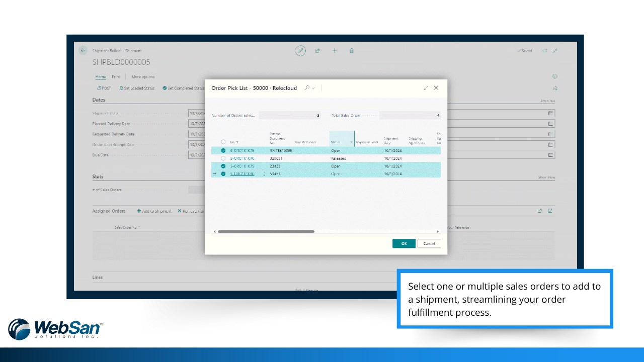The width and height of the screenshot is (644, 362).
Task: Click the share icon beside the pencil
Action: 317,51
